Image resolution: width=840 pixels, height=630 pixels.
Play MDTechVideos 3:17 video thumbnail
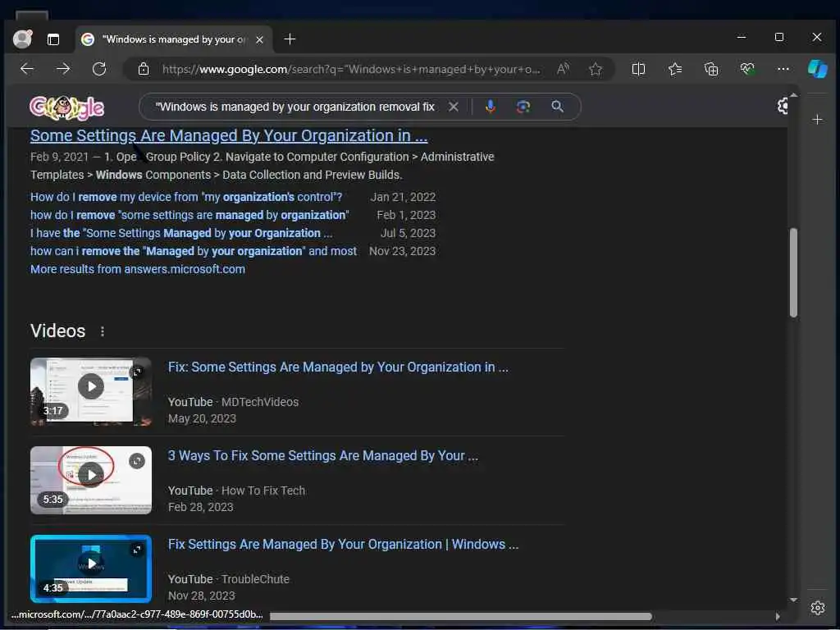coord(91,391)
